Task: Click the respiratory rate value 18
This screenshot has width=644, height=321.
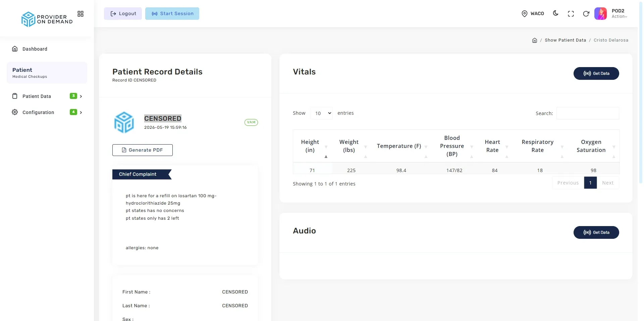Action: coord(540,170)
